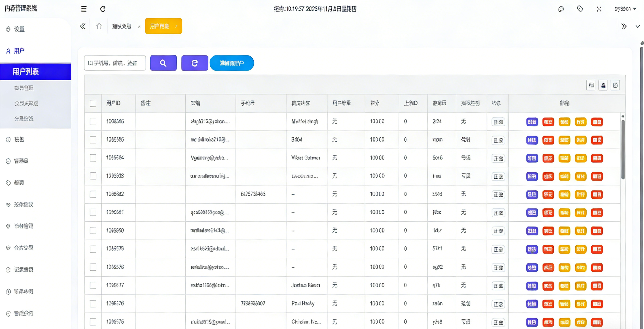Image resolution: width=644 pixels, height=329 pixels.
Task: Open the user account dropdown at top right
Action: [x=625, y=9]
